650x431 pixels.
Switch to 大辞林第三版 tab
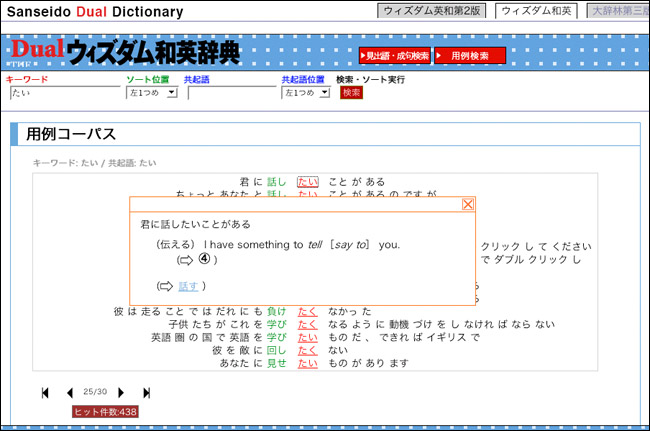click(618, 11)
